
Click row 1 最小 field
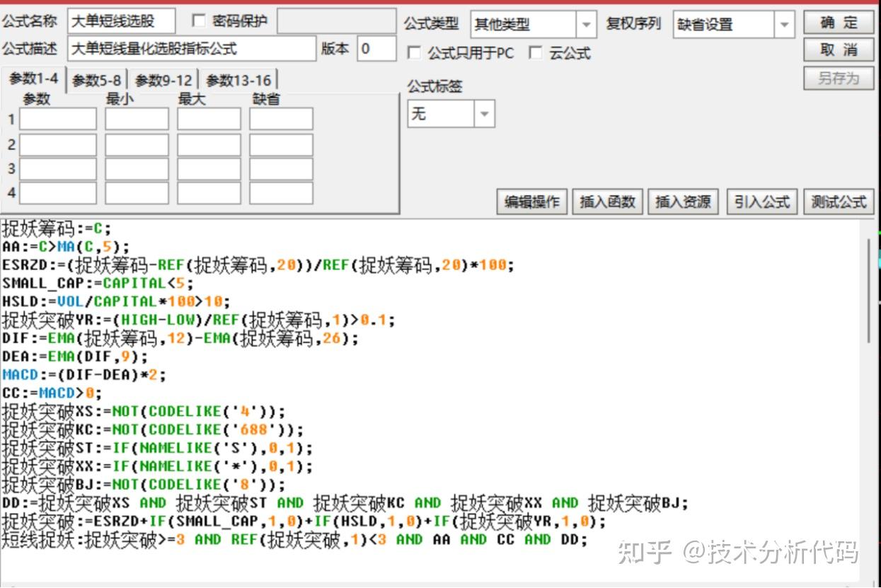137,119
